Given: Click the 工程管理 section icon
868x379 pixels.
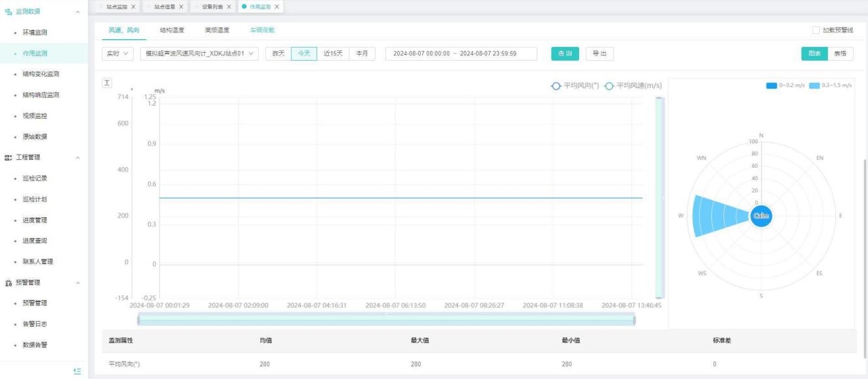Looking at the screenshot, I should [8, 157].
